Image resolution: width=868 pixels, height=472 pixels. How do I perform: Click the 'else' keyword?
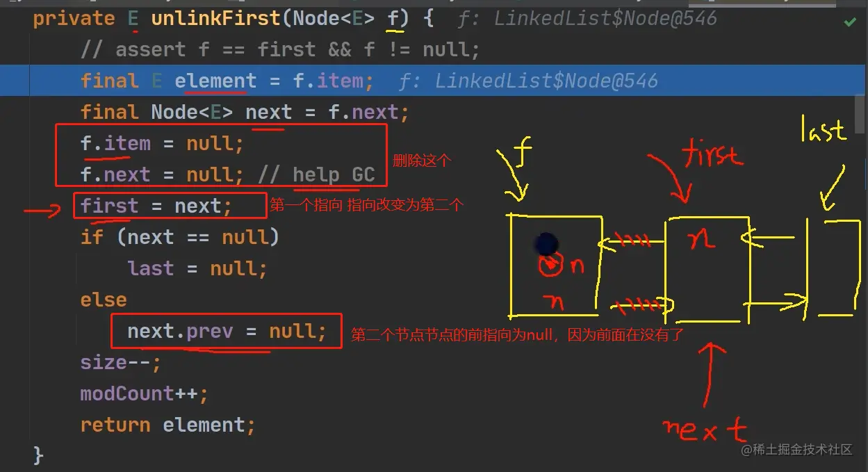point(104,300)
